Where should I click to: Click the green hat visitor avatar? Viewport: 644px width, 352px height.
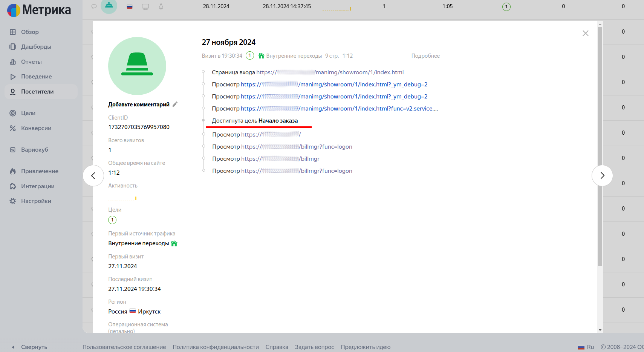(x=137, y=66)
